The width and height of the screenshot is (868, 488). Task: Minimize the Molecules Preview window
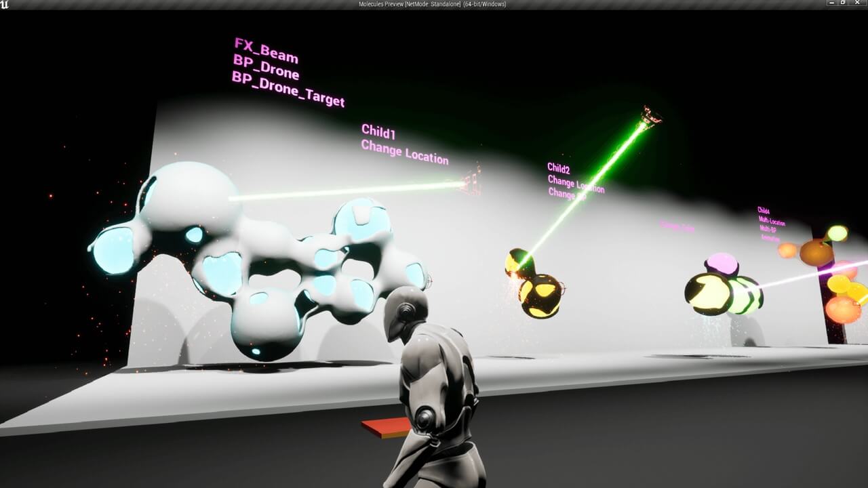[833, 3]
